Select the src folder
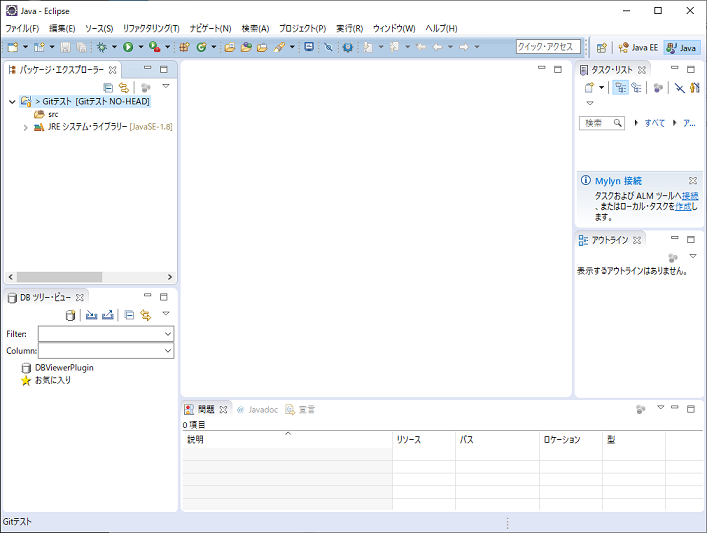The image size is (707, 533). [x=46, y=114]
